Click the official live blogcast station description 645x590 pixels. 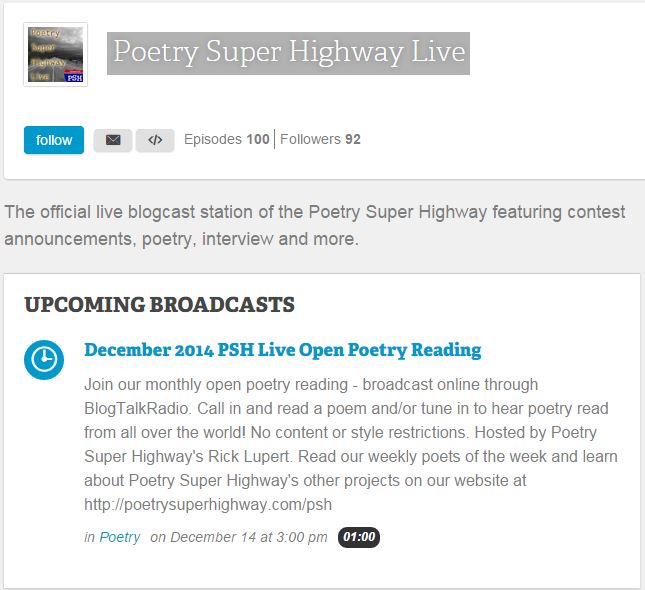(x=314, y=226)
